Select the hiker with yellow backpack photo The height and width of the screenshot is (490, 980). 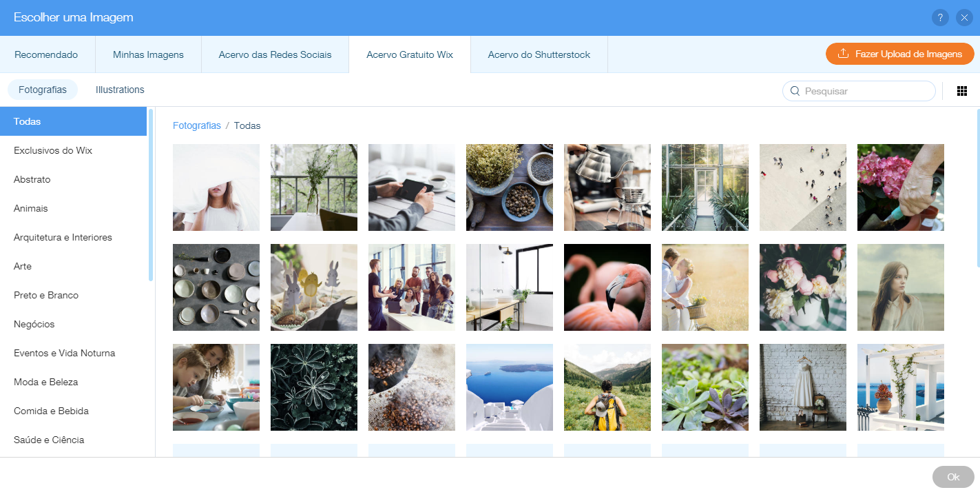(607, 387)
